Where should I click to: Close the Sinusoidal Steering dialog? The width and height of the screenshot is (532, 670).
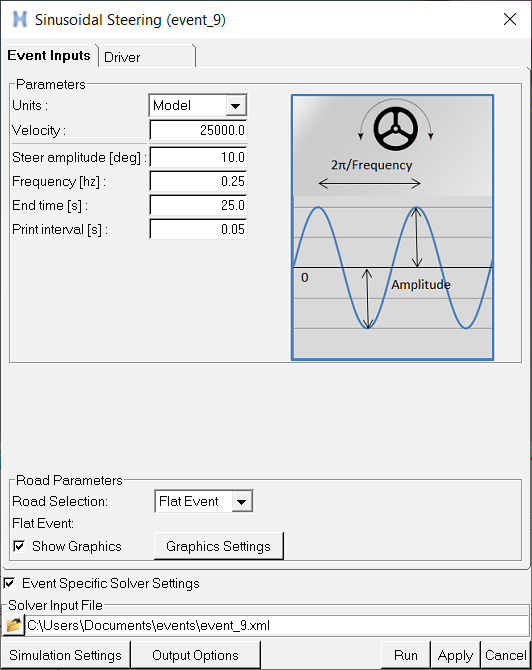(x=510, y=19)
